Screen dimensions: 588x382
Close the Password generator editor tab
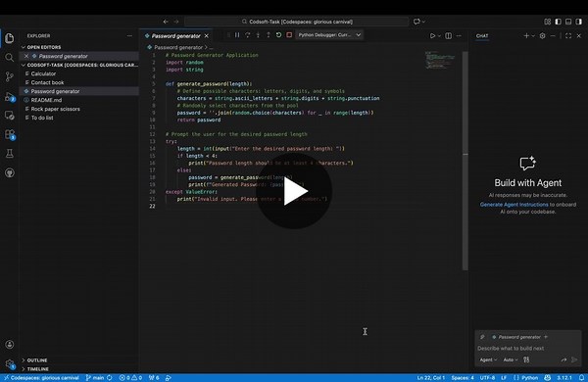pyautogui.click(x=206, y=36)
